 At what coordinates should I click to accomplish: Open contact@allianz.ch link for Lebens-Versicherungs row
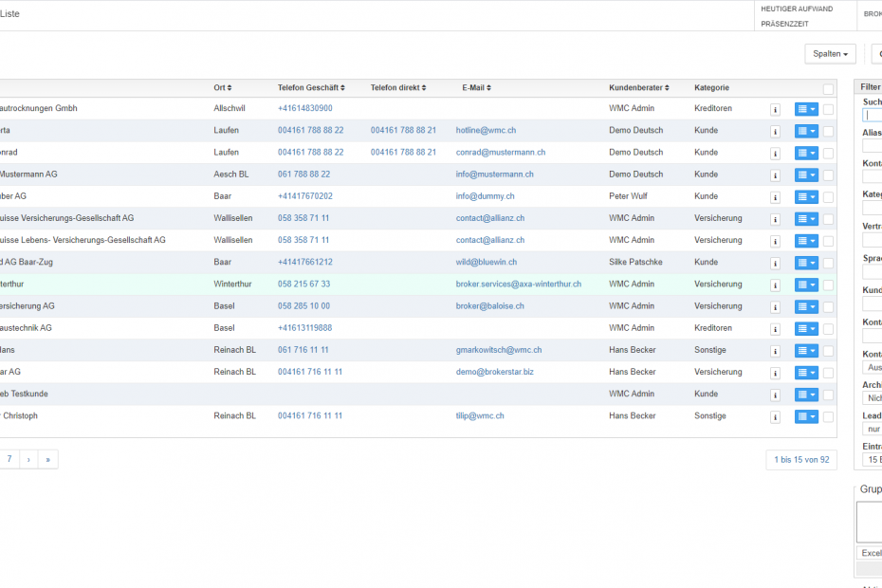[490, 240]
